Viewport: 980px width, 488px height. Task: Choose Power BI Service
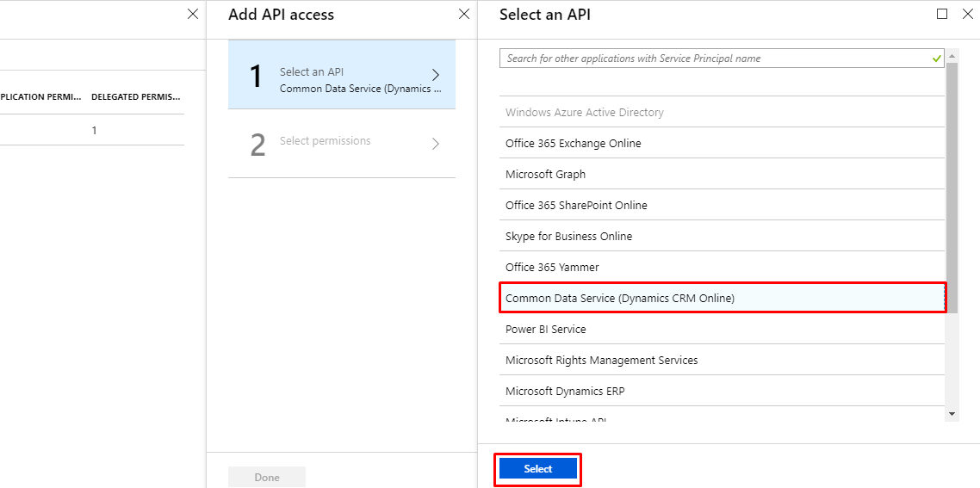[546, 330]
